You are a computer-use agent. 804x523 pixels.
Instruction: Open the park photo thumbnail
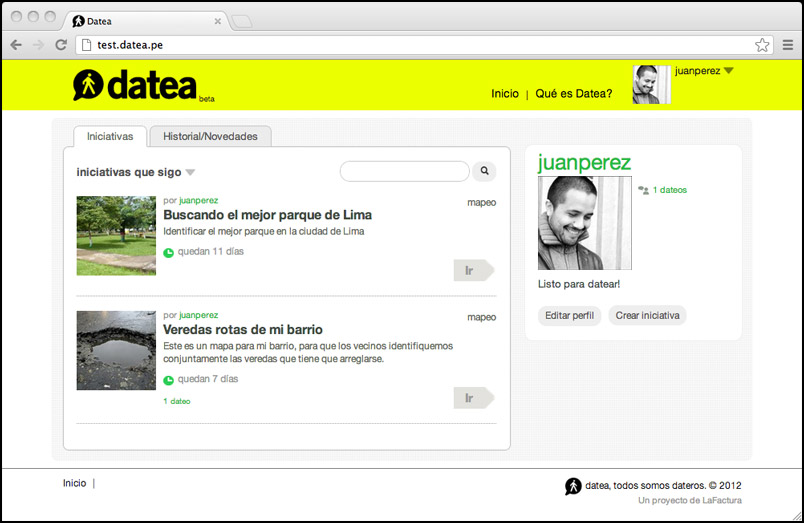116,236
